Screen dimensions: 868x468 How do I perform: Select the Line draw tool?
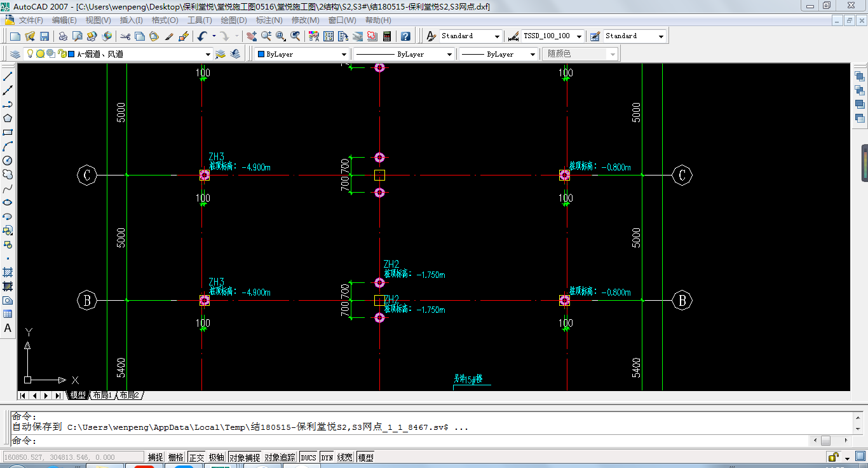[8, 76]
